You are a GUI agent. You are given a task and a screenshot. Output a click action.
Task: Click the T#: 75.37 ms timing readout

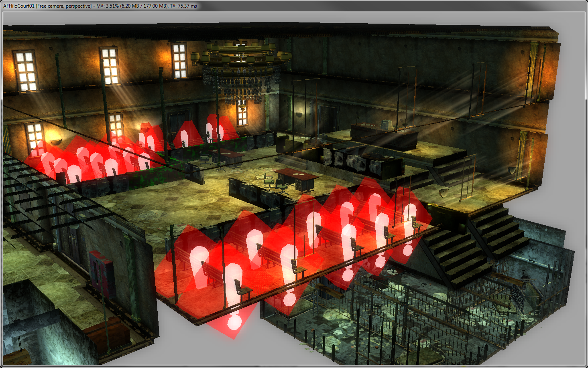click(x=183, y=6)
